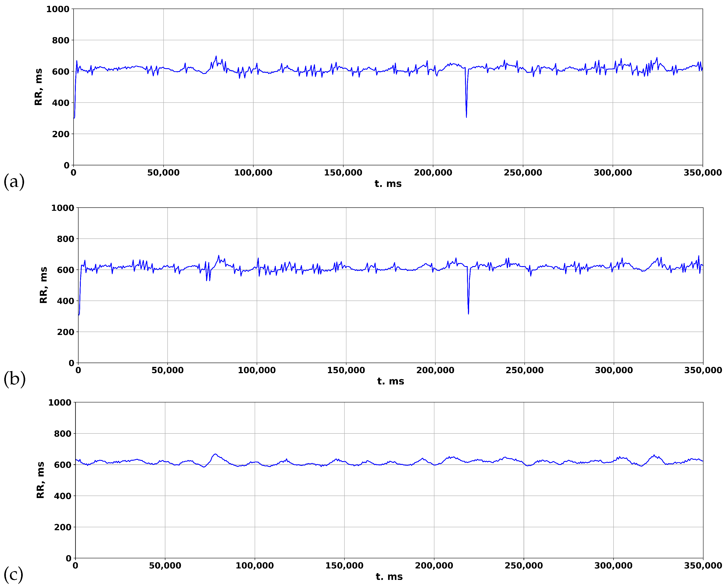Click the 800 y-axis tick label in chart (c)

63,434
